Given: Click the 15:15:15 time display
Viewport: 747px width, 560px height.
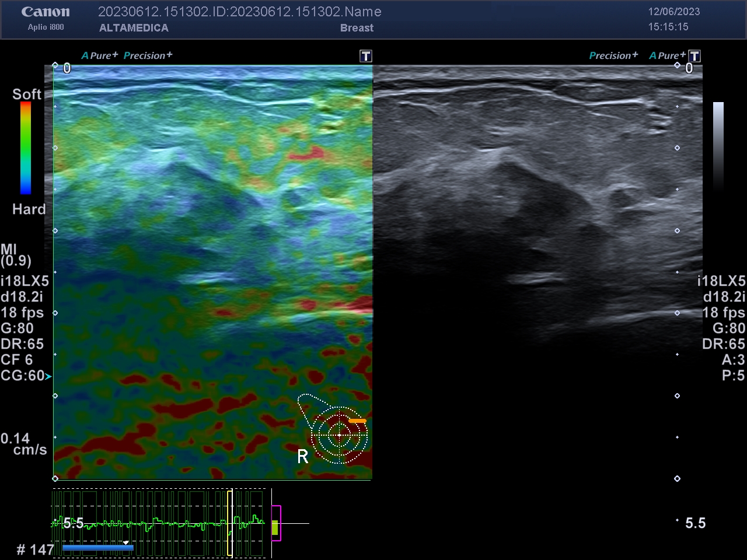Looking at the screenshot, I should 668,27.
